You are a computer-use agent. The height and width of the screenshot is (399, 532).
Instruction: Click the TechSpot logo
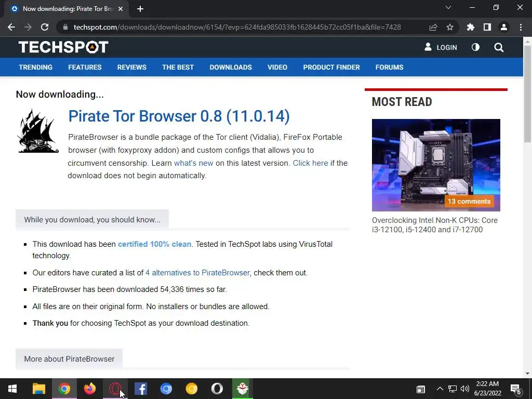[x=63, y=47]
